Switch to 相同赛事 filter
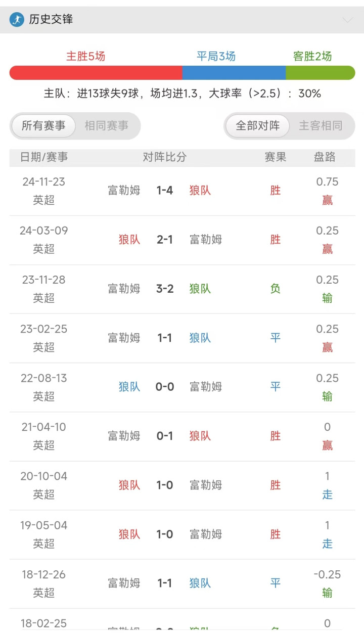Viewport: 364px width, 633px height. [x=106, y=126]
